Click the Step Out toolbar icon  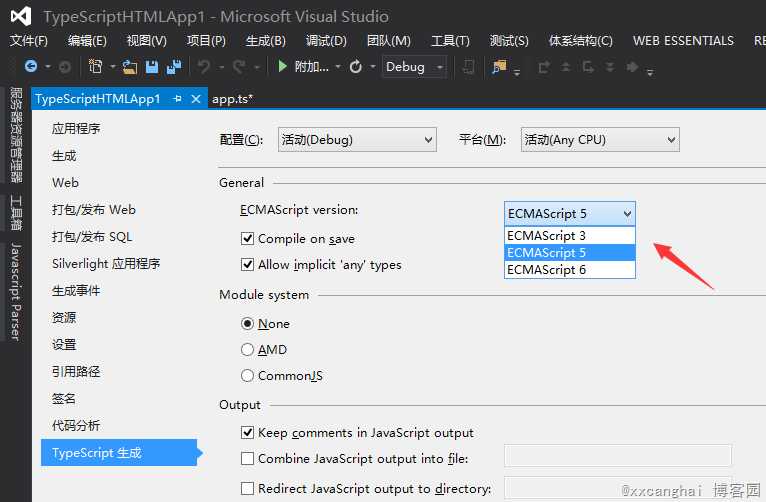coord(588,67)
